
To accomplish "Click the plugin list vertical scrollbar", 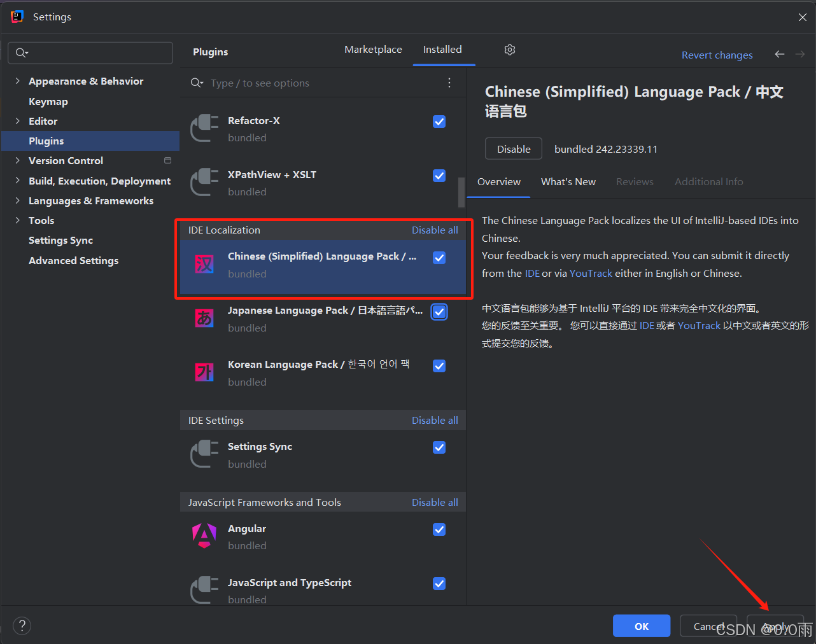I will [461, 192].
